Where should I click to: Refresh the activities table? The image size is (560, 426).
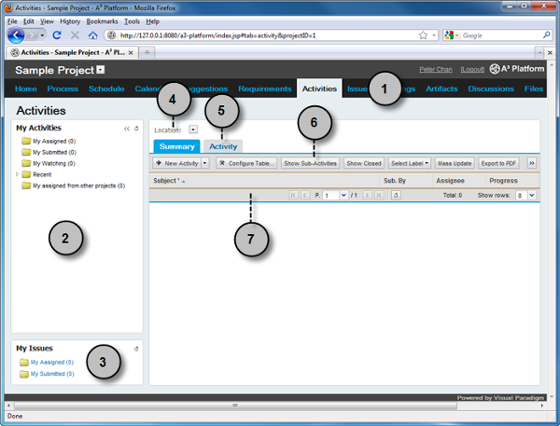pyautogui.click(x=396, y=195)
